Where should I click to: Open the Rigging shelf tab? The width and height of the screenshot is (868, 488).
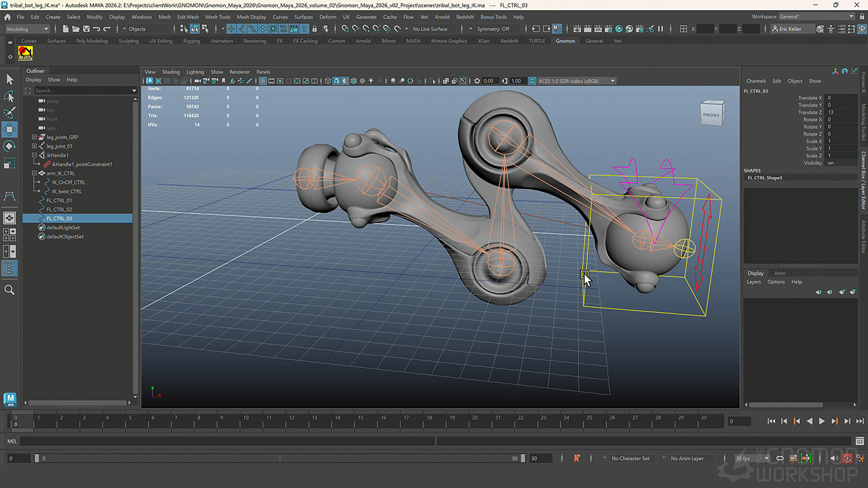pos(191,41)
